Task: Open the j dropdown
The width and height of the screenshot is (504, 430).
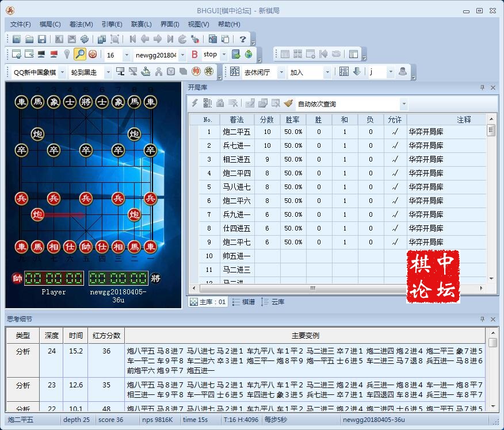Action: (391, 72)
